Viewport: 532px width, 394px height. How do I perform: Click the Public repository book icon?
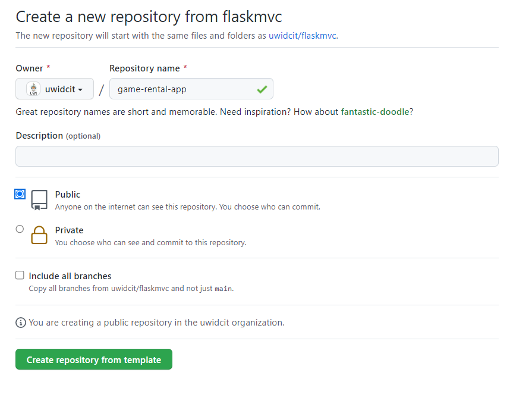39,200
